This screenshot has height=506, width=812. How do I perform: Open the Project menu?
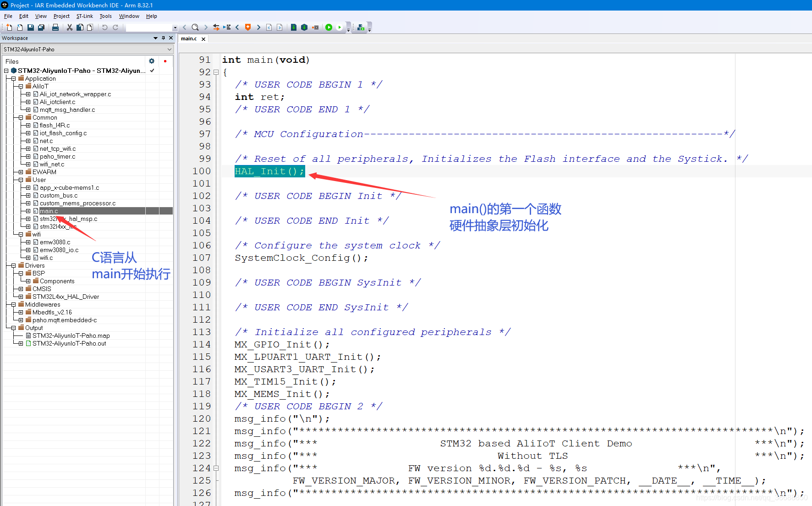(x=61, y=16)
